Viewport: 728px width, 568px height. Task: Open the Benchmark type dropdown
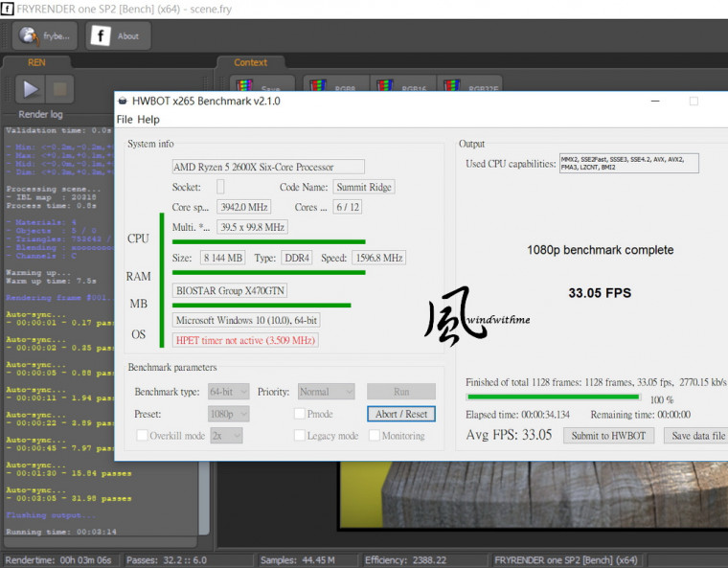(229, 392)
